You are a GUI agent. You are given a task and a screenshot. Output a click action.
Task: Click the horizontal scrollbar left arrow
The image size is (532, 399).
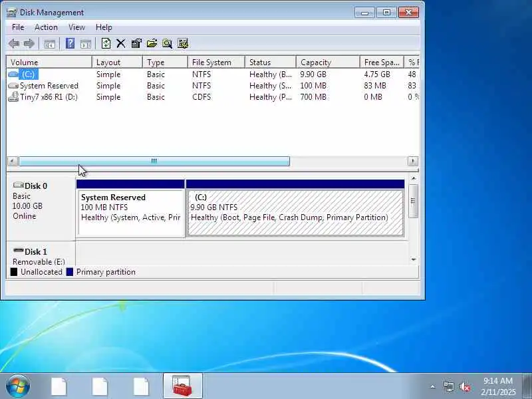coord(12,161)
